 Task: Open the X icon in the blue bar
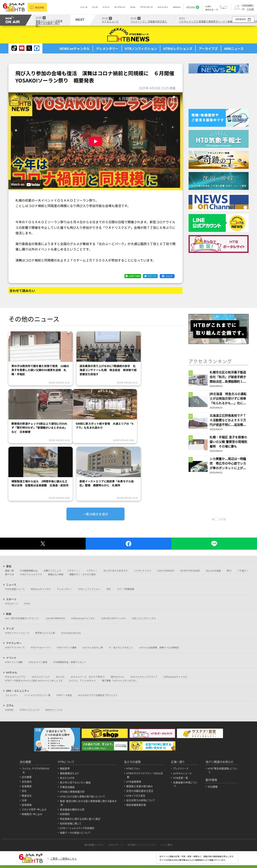click(29, 48)
